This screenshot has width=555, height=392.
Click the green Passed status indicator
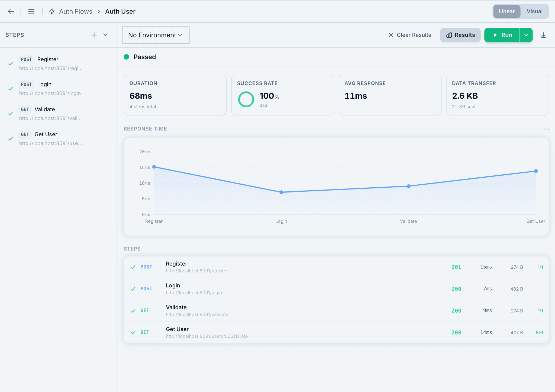tap(126, 57)
